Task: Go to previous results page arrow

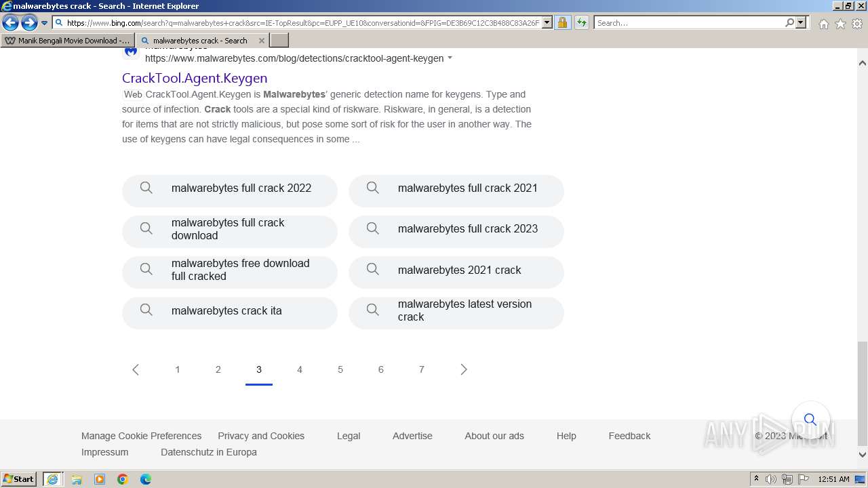Action: (x=136, y=369)
